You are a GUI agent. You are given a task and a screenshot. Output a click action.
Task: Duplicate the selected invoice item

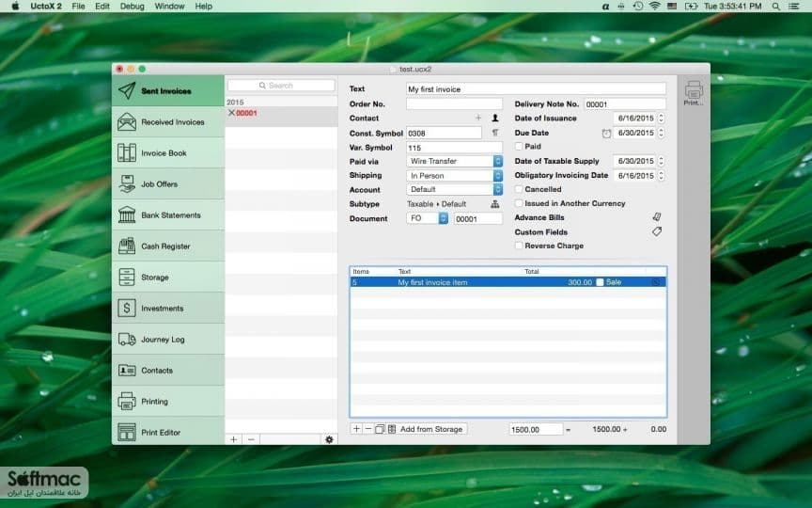[380, 429]
